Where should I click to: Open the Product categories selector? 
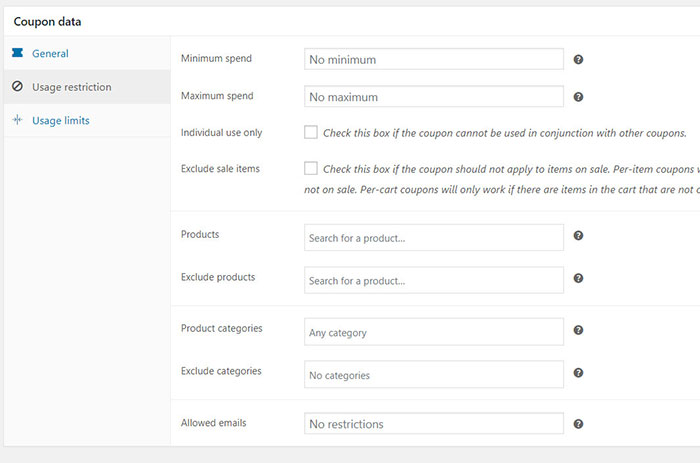click(433, 332)
